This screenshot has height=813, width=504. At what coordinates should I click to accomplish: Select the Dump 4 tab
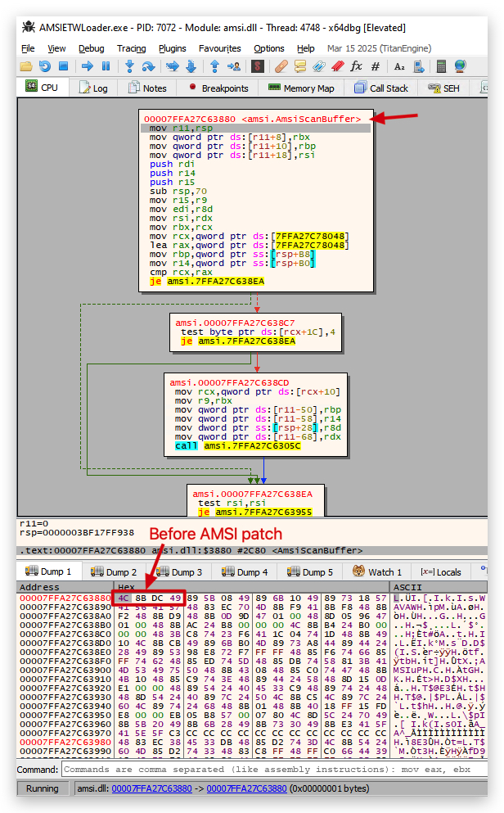(x=245, y=572)
